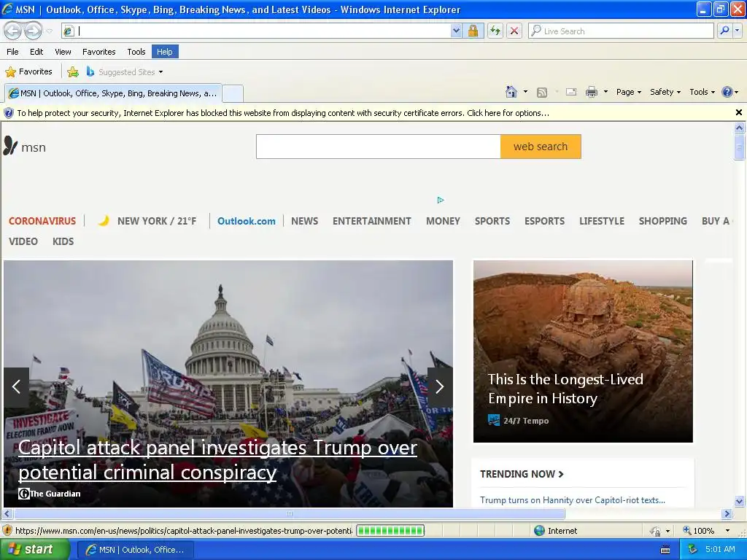The height and width of the screenshot is (560, 747).
Task: Open the MONEY section link
Action: point(443,221)
